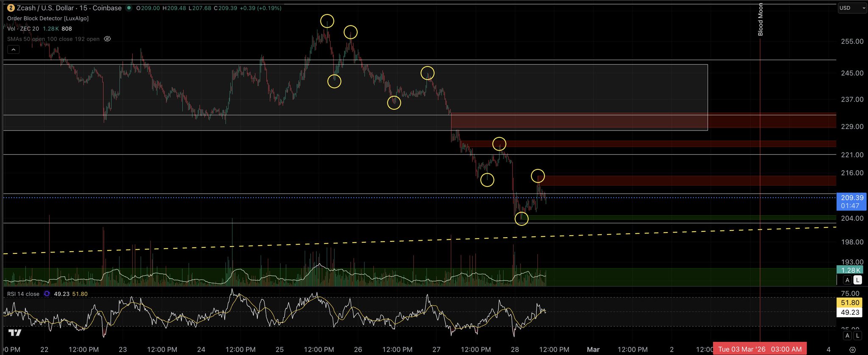Open chart settings gear at bottom right
868x355 pixels.
853,350
